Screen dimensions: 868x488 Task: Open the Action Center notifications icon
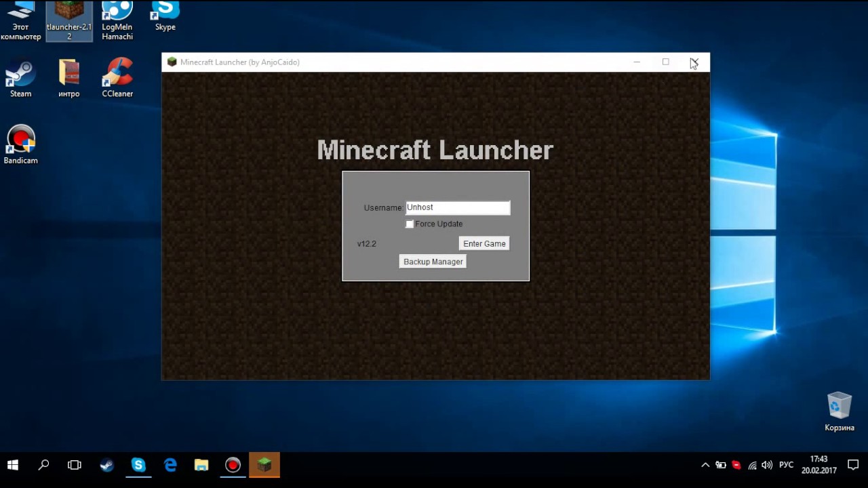click(x=853, y=465)
